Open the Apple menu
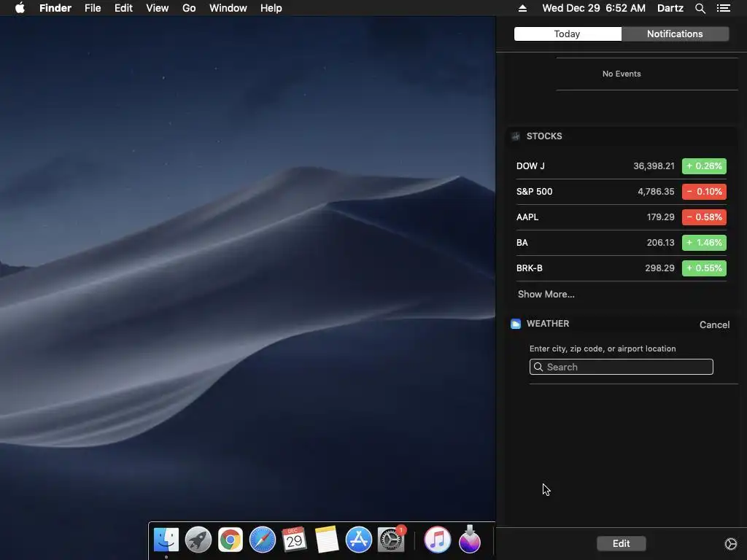 pyautogui.click(x=20, y=8)
